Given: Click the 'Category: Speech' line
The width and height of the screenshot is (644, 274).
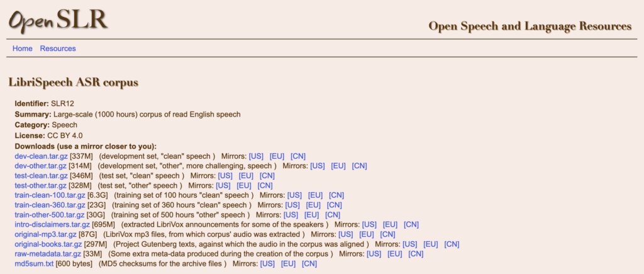Looking at the screenshot, I should pyautogui.click(x=46, y=125).
